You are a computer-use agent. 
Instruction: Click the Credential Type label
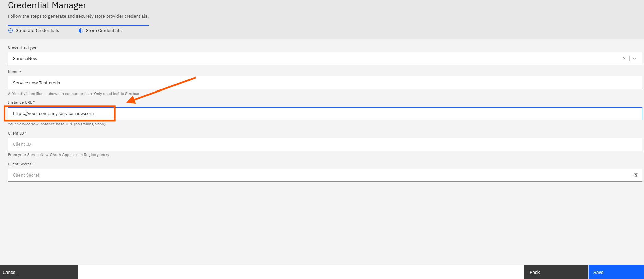[x=22, y=47]
